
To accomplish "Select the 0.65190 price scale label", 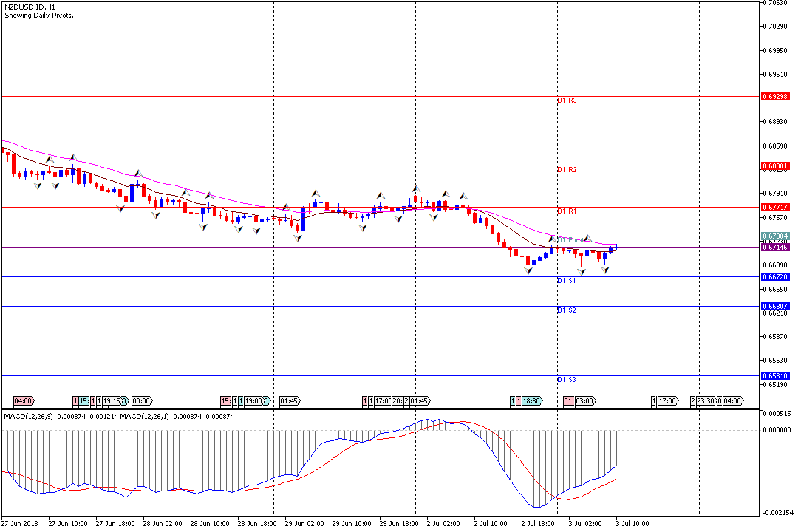I will pyautogui.click(x=777, y=384).
